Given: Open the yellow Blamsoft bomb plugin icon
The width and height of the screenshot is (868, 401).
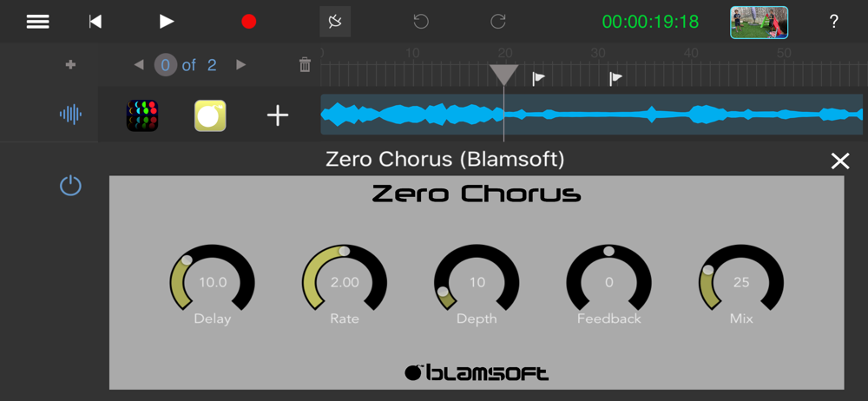Looking at the screenshot, I should point(210,115).
